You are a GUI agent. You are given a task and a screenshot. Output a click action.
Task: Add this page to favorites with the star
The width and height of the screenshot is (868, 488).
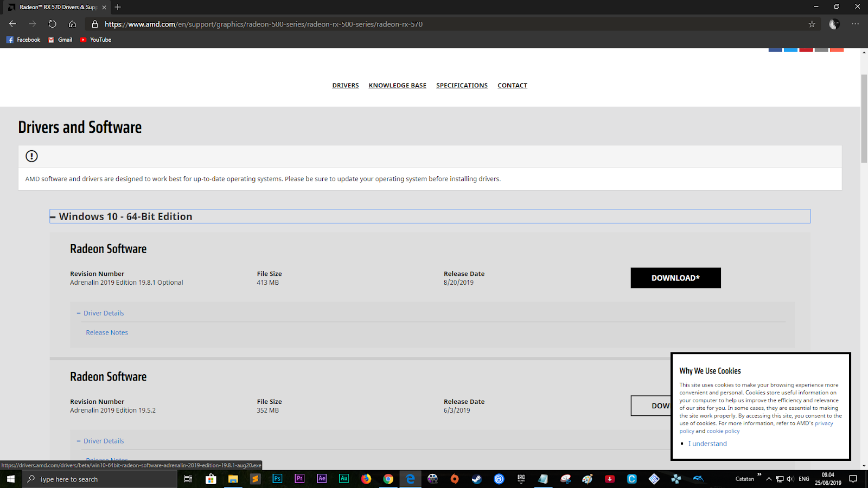click(812, 24)
